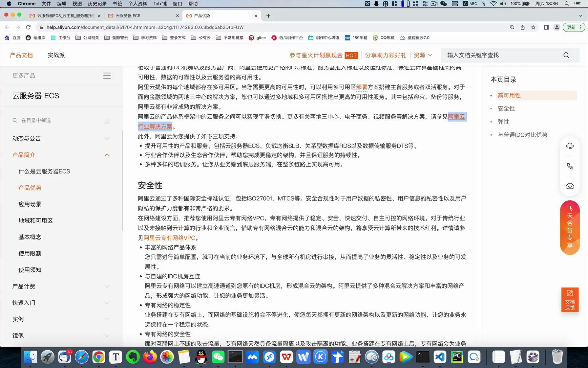Open 地域和可用区 page
The width and height of the screenshot is (588, 368).
click(35, 220)
